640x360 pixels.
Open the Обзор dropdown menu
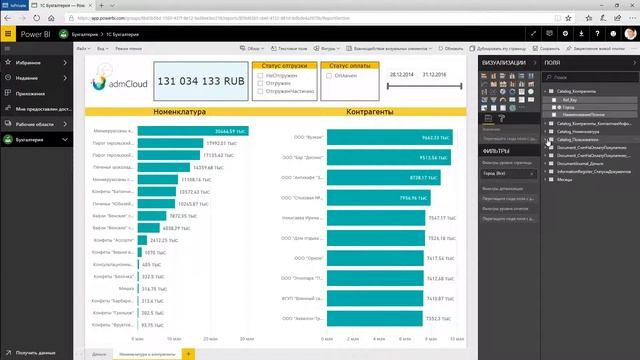[252, 49]
